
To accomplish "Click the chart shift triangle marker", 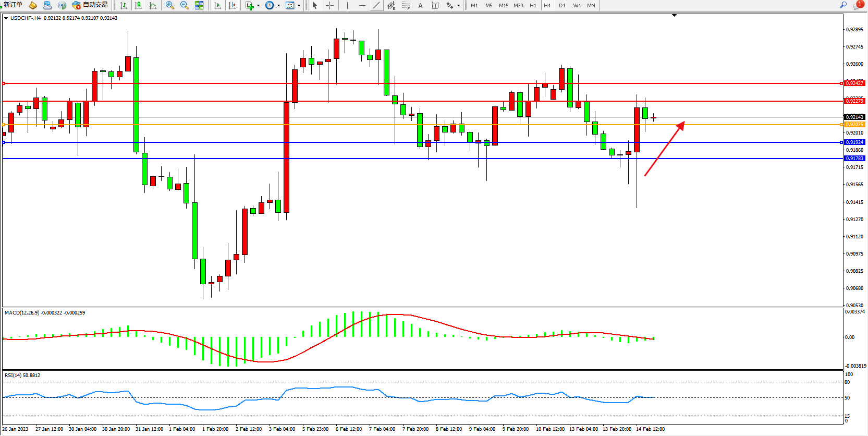I will pyautogui.click(x=674, y=16).
